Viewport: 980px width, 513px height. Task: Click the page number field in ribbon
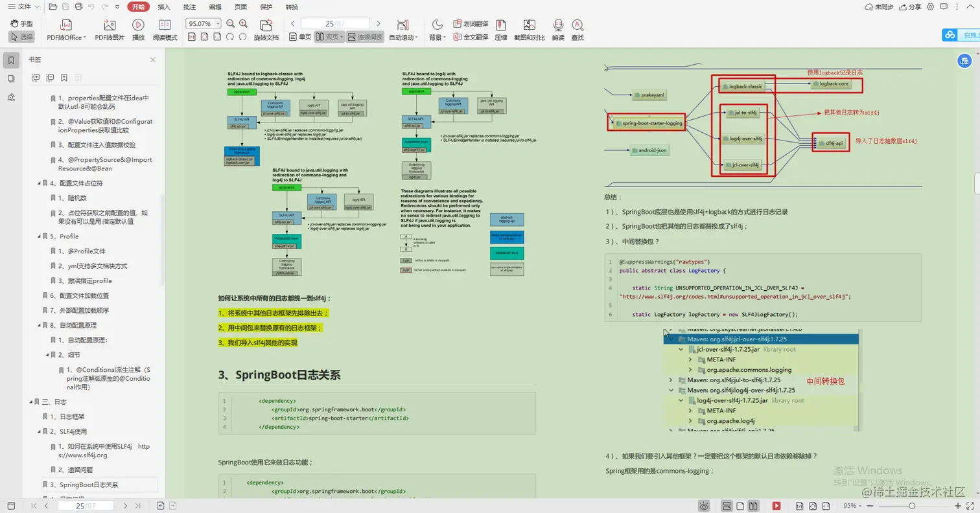coord(334,24)
